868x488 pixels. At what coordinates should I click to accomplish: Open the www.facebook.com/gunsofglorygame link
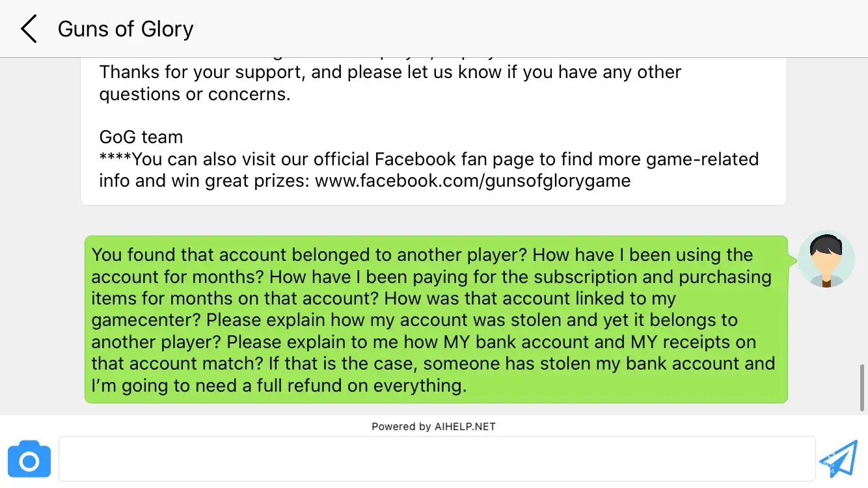tap(472, 181)
